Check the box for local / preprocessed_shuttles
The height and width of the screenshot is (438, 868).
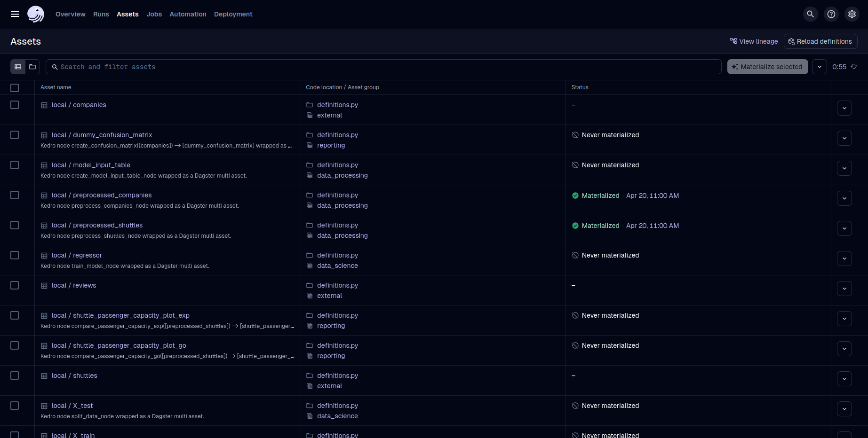click(15, 225)
